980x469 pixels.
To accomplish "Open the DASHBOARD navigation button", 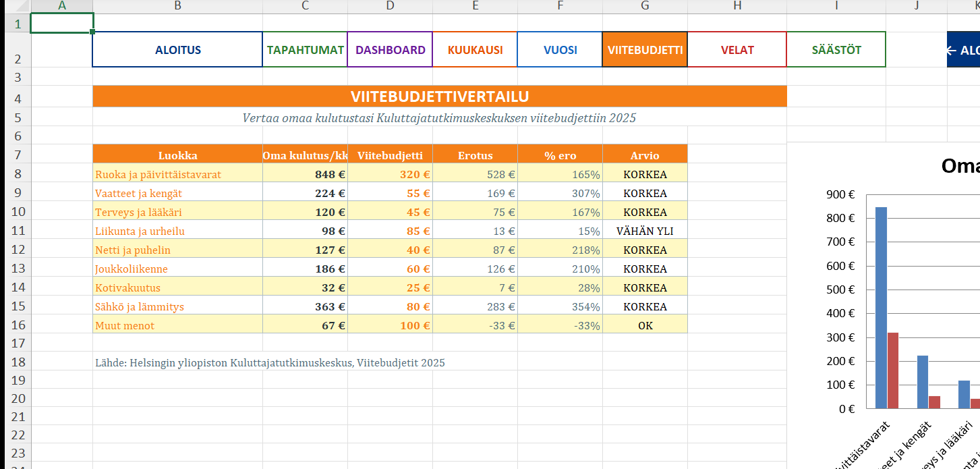I will 390,50.
